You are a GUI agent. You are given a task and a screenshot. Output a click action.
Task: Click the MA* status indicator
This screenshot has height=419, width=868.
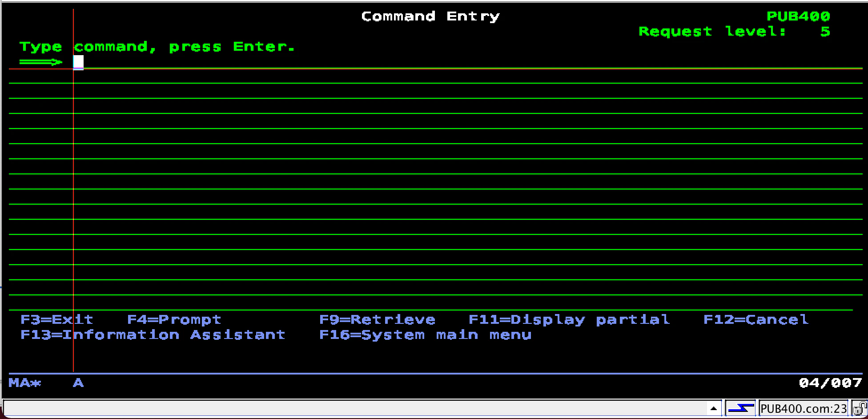[x=25, y=383]
